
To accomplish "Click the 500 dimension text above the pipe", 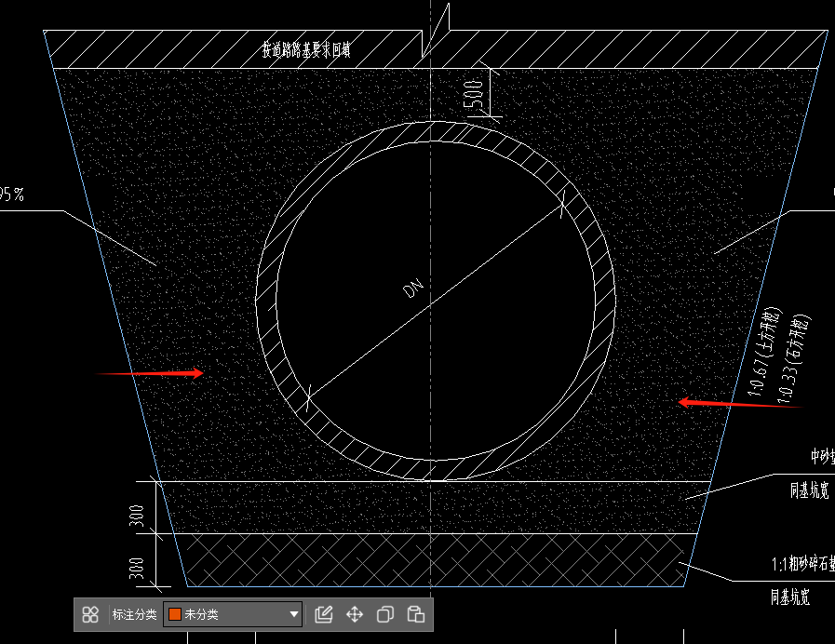I will coord(474,94).
